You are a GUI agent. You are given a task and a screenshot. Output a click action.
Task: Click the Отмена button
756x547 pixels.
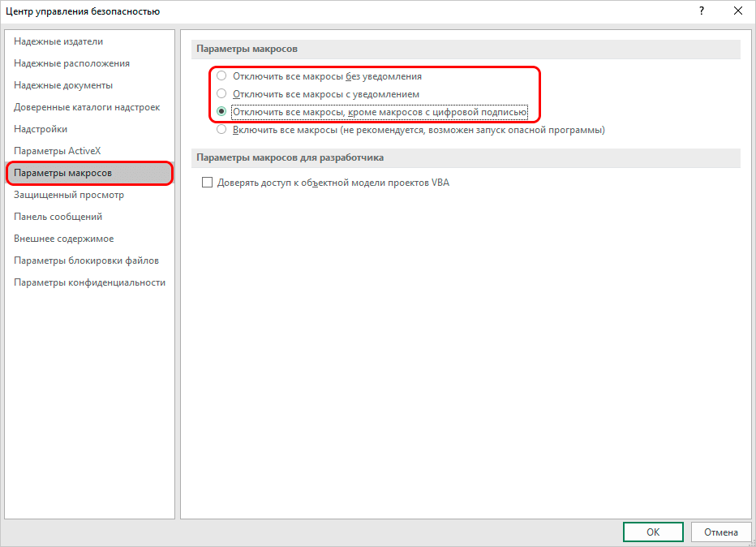click(x=721, y=532)
